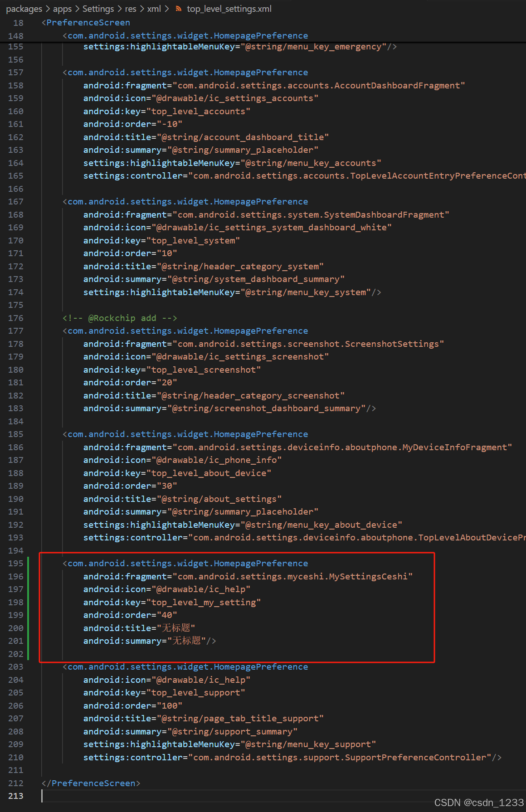The height and width of the screenshot is (812, 526).
Task: Click the XML file icon in breadcrumb
Action: coord(179,9)
